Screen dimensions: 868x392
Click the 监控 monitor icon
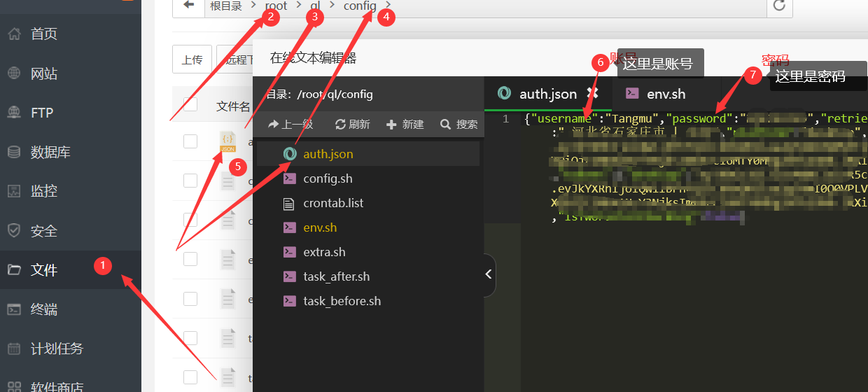click(x=14, y=190)
